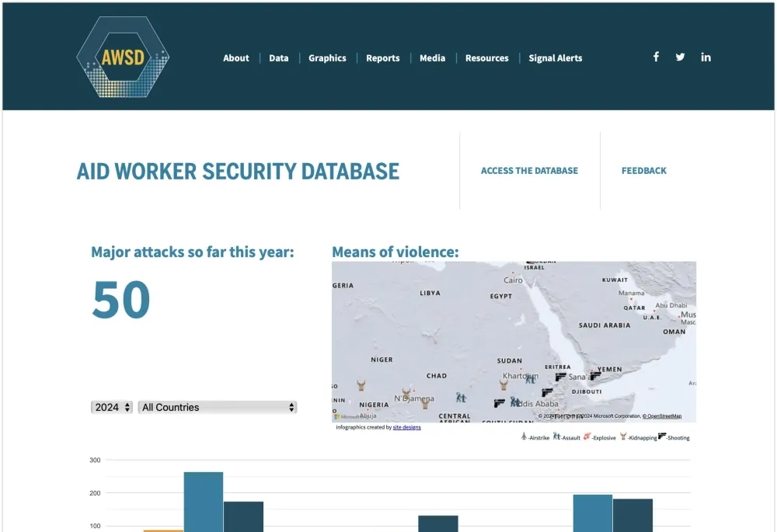
Task: Follow the site designs credit link
Action: [406, 427]
